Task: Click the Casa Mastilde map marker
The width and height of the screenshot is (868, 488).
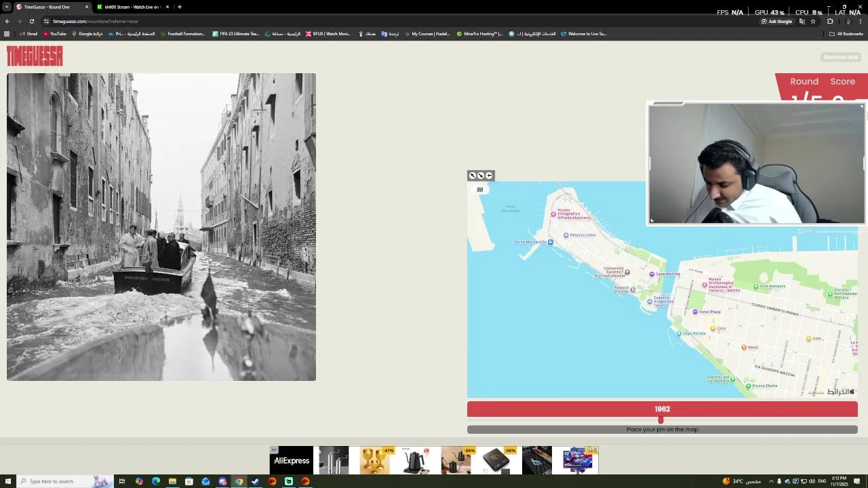Action: (x=652, y=274)
